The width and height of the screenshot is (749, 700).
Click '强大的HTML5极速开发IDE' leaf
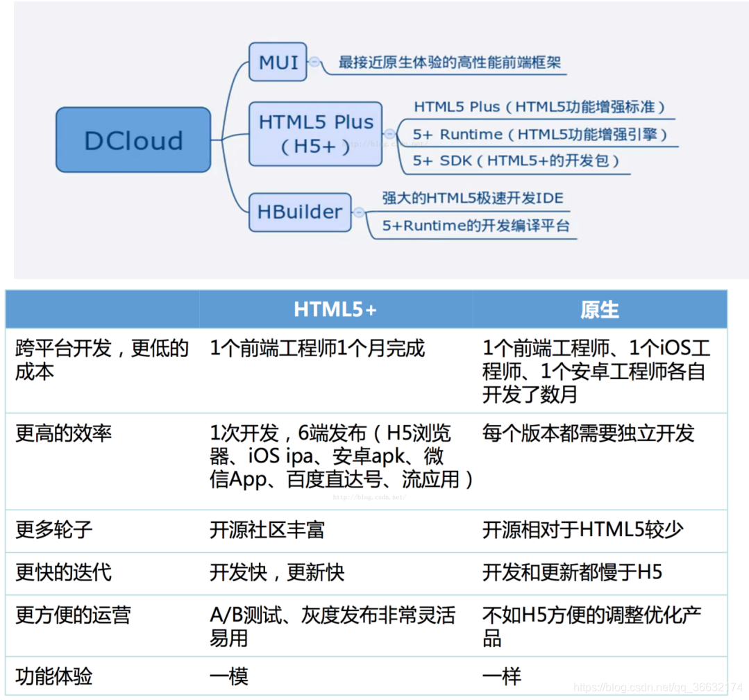(x=473, y=198)
